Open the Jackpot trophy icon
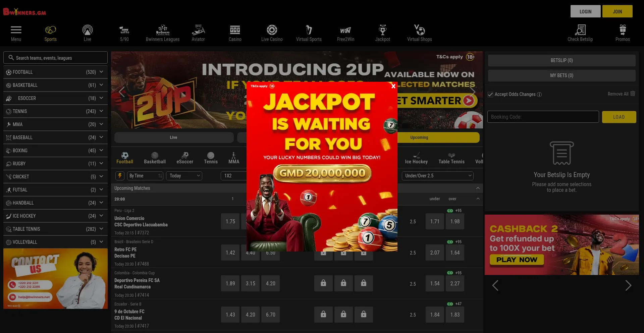The image size is (644, 333). coord(383,30)
